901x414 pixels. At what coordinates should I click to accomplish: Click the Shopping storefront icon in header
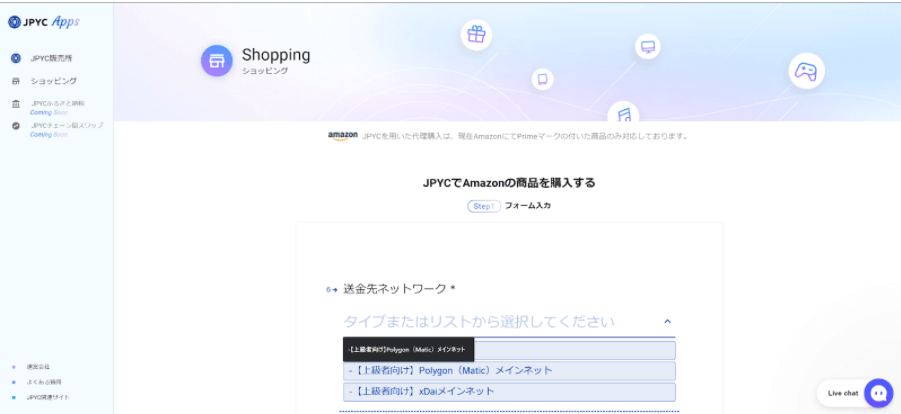pyautogui.click(x=217, y=60)
